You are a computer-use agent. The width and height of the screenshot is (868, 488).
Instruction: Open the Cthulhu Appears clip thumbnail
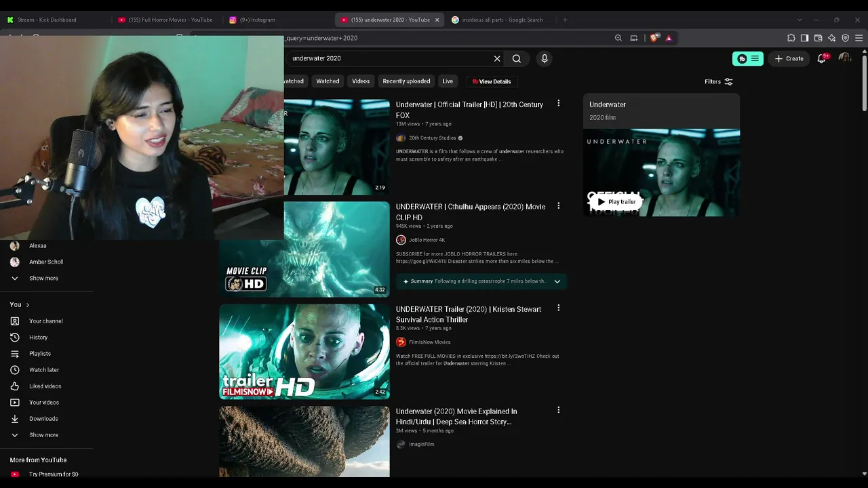304,249
